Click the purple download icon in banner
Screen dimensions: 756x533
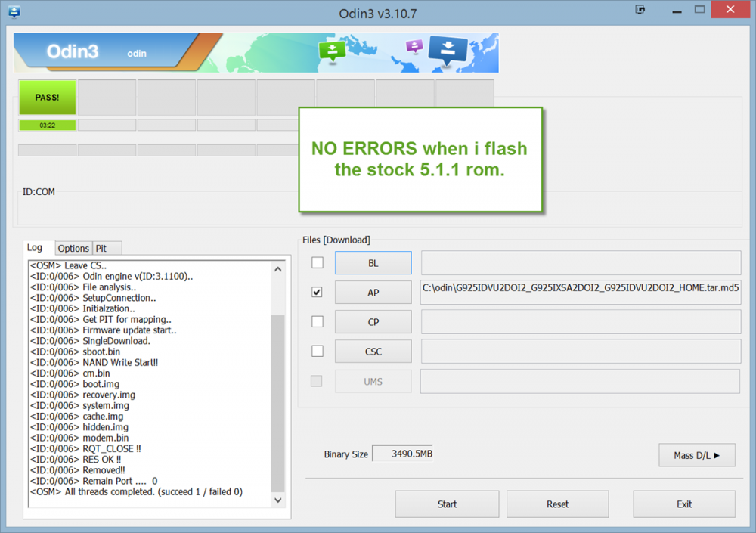(x=414, y=46)
